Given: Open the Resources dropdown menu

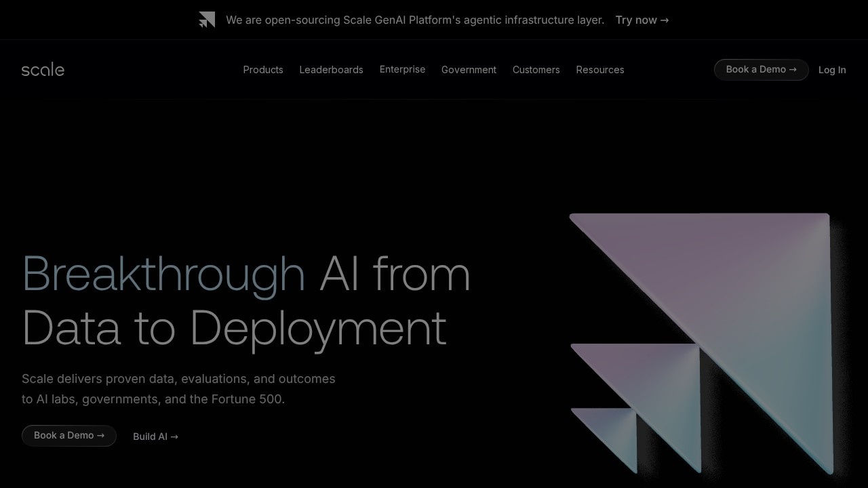Looking at the screenshot, I should point(599,70).
